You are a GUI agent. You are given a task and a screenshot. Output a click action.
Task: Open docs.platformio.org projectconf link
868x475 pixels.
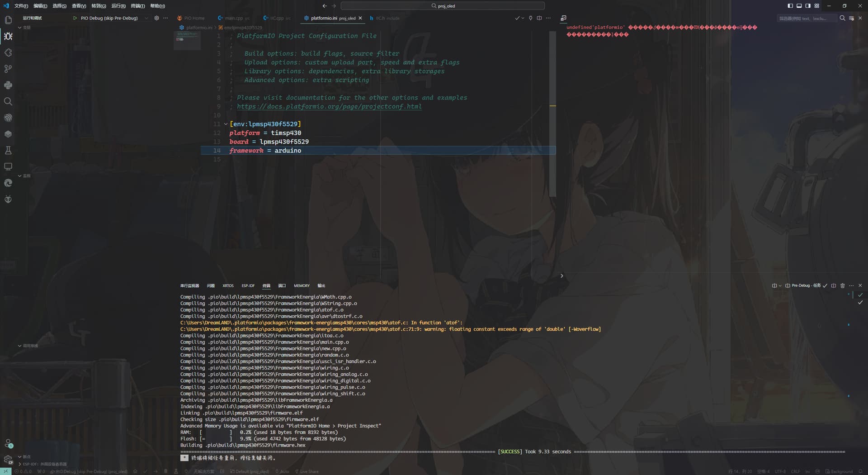pos(329,106)
